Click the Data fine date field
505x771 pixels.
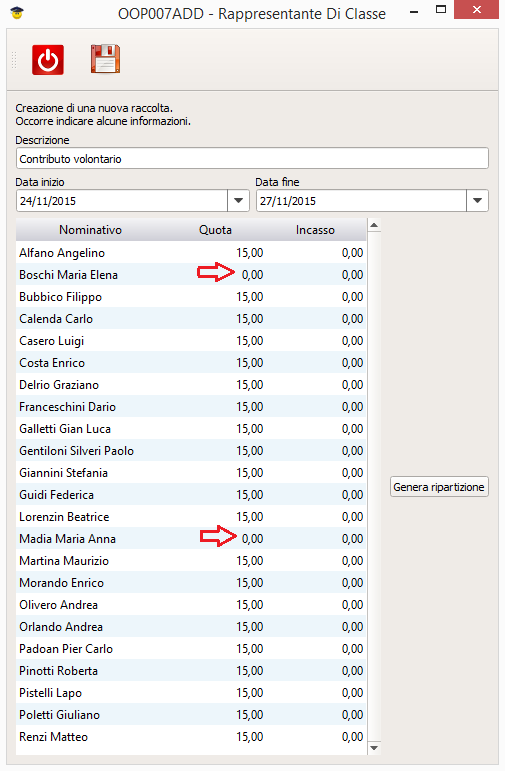coord(361,201)
